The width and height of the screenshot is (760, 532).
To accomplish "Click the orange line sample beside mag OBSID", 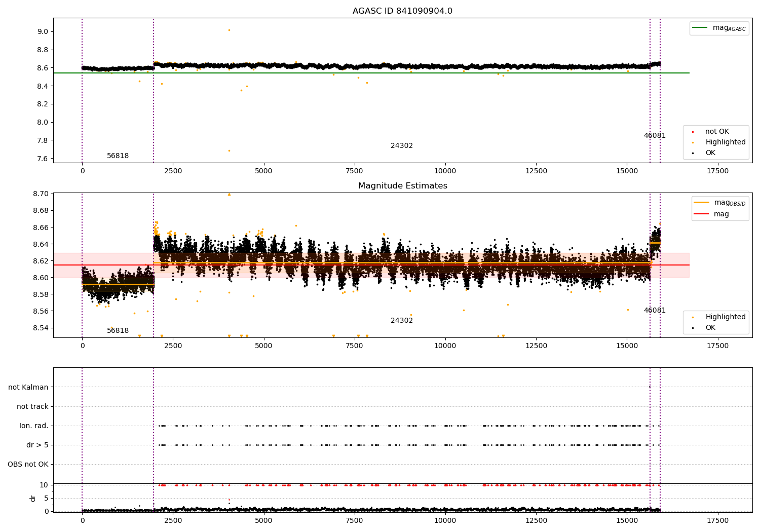I will pos(702,203).
